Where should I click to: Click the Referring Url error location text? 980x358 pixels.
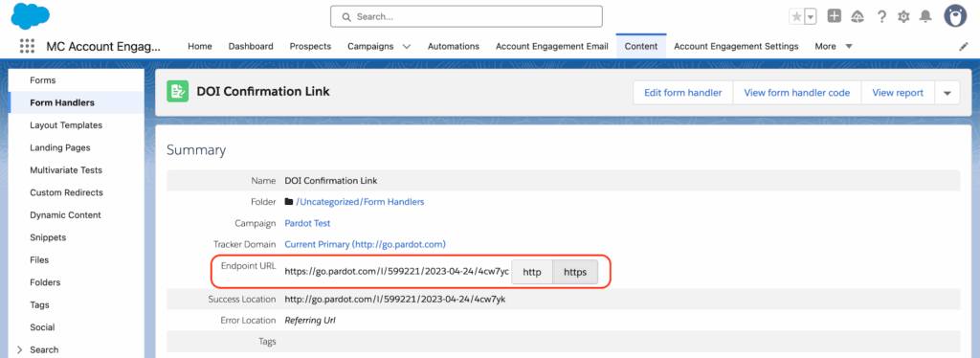click(311, 321)
